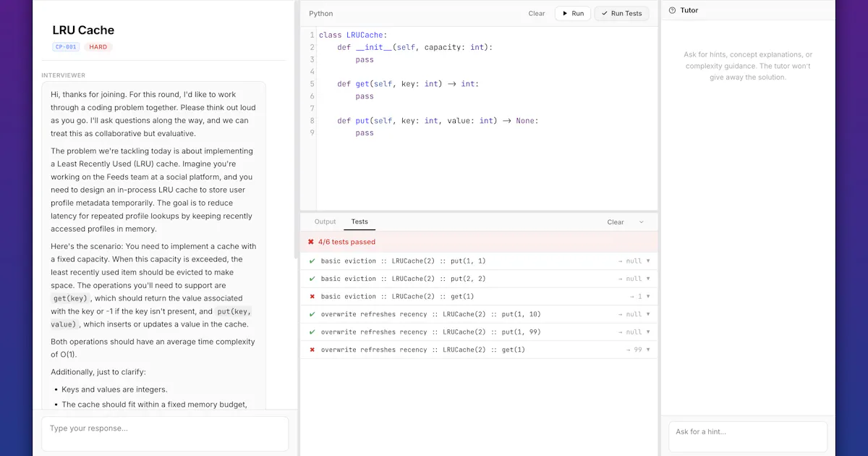Click the INTERVIEWER label
This screenshot has height=456, width=868.
64,75
